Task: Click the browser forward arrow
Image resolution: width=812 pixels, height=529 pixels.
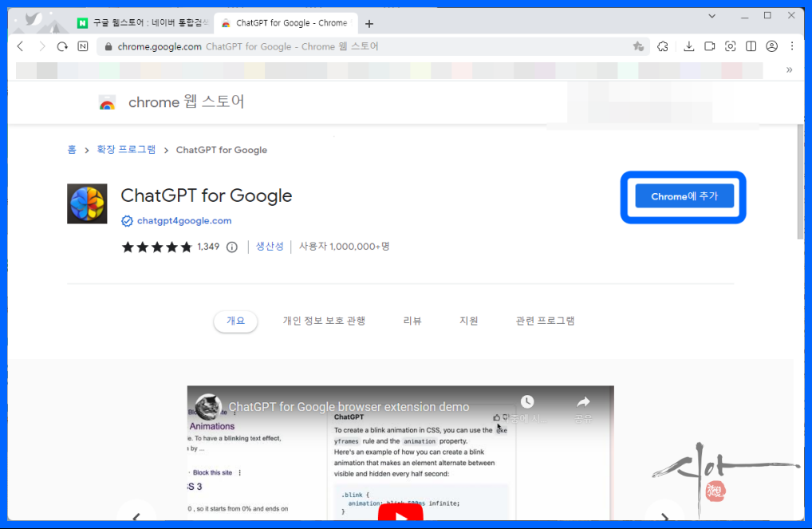Action: coord(42,46)
